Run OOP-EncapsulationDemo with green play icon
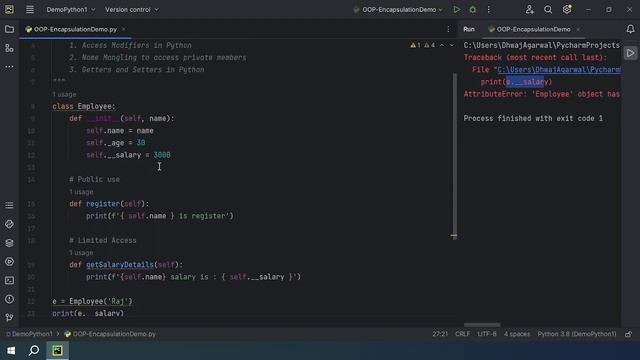Viewport: 640px width, 360px height. tap(456, 9)
